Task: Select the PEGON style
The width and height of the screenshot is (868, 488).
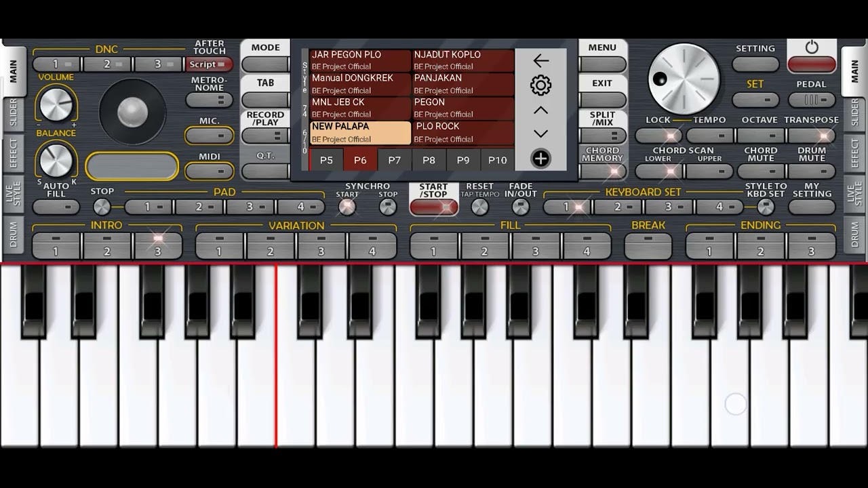Action: [x=463, y=108]
